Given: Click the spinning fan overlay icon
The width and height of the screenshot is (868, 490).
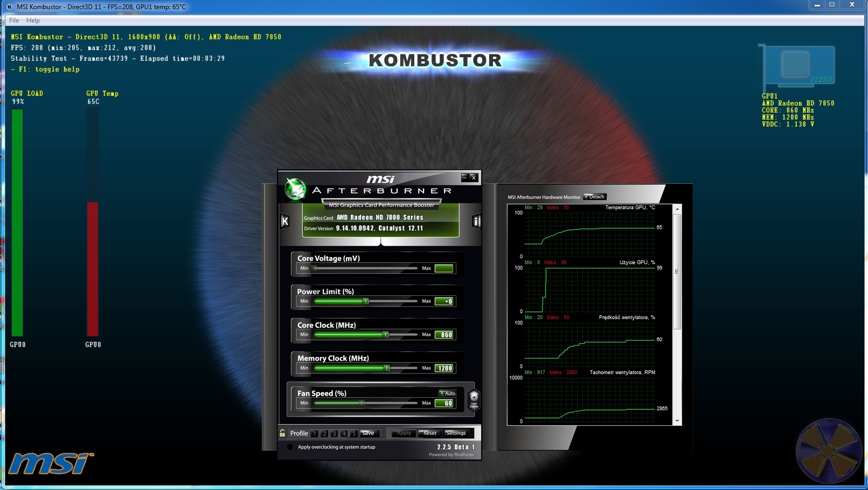Looking at the screenshot, I should coord(829,450).
